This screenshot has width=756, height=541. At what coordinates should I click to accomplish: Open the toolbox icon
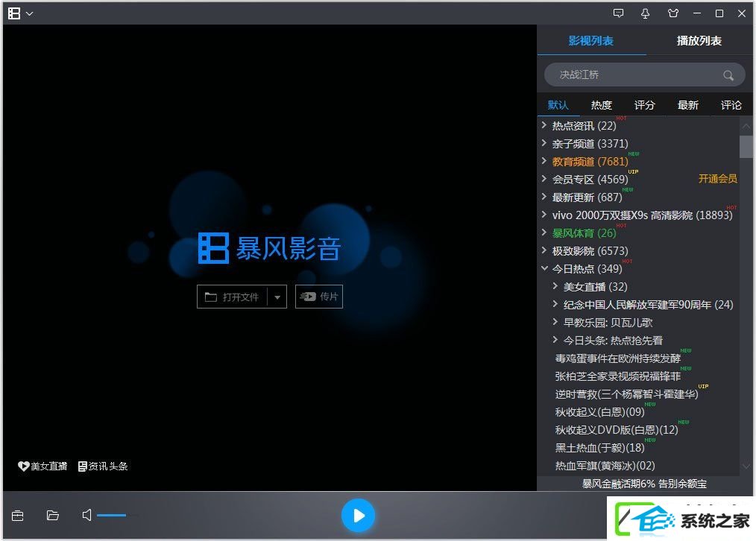[17, 516]
